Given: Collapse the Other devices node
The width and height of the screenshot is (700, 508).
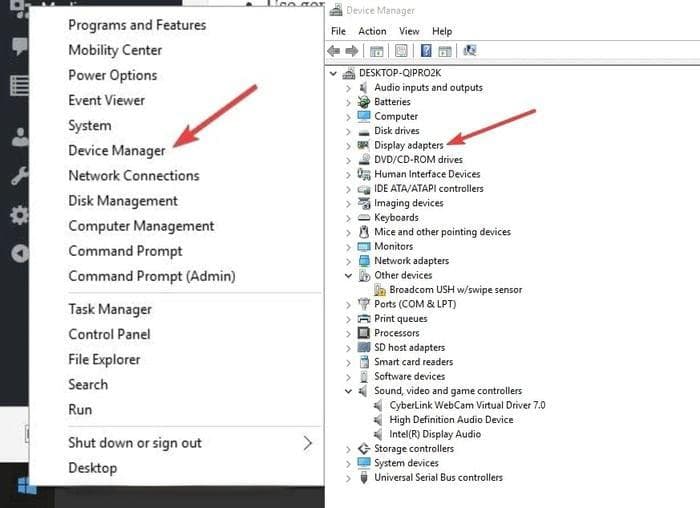Looking at the screenshot, I should (x=348, y=275).
